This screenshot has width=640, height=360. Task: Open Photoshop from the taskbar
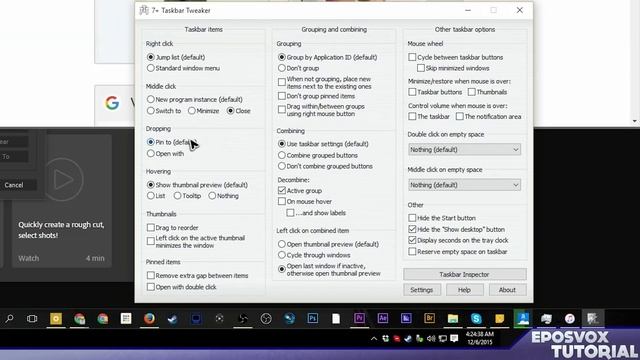click(313, 318)
